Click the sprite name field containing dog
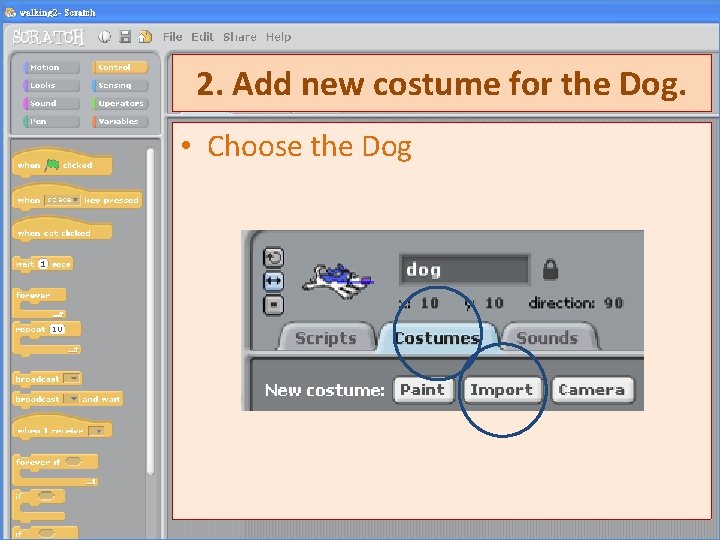Screen dimensions: 720x540 [x=464, y=270]
